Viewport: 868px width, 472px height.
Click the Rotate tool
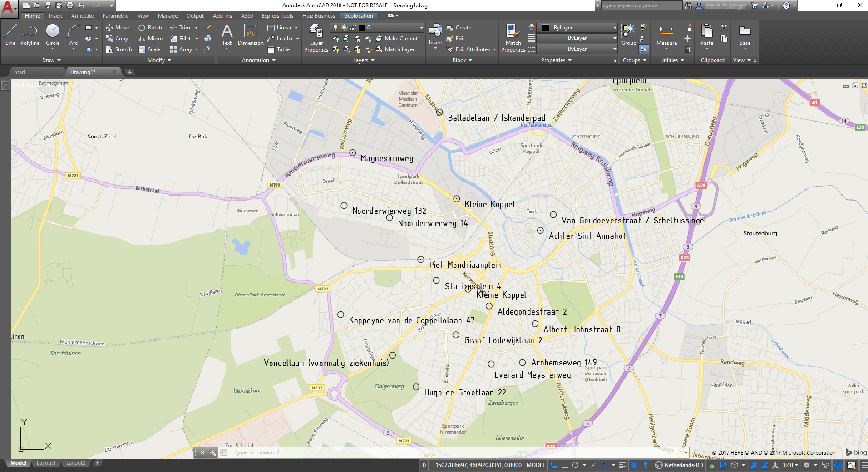click(151, 28)
